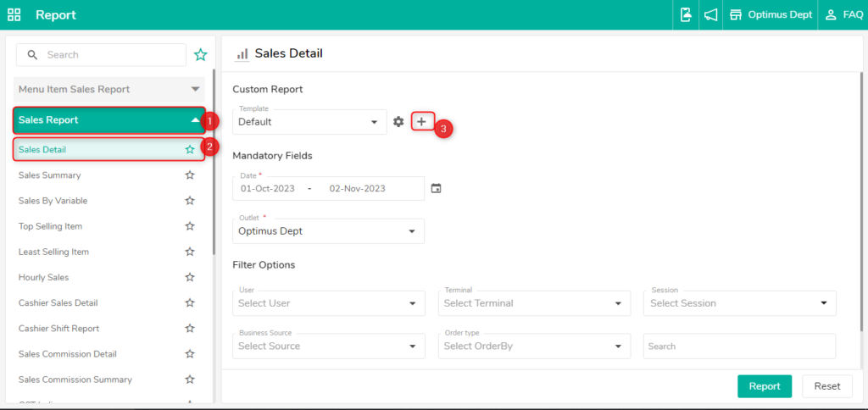Screen dimensions: 868x410
Task: Click the sidebar Search input field
Action: [x=102, y=55]
